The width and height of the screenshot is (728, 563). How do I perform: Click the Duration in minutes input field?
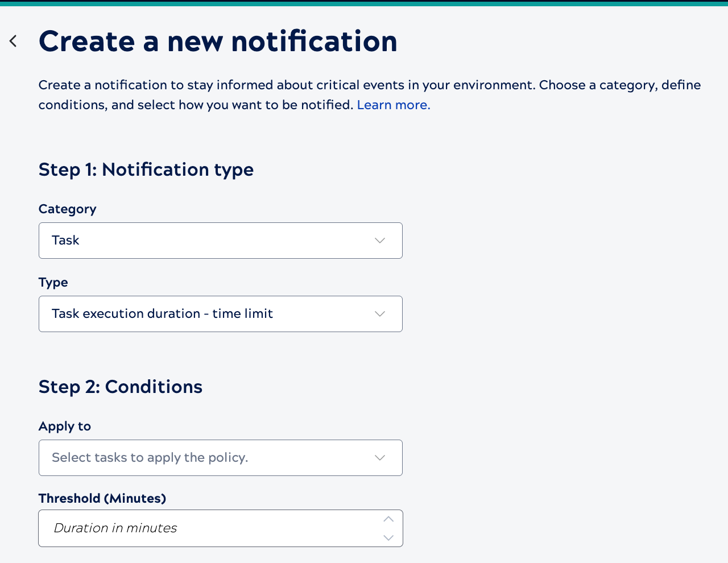point(199,528)
